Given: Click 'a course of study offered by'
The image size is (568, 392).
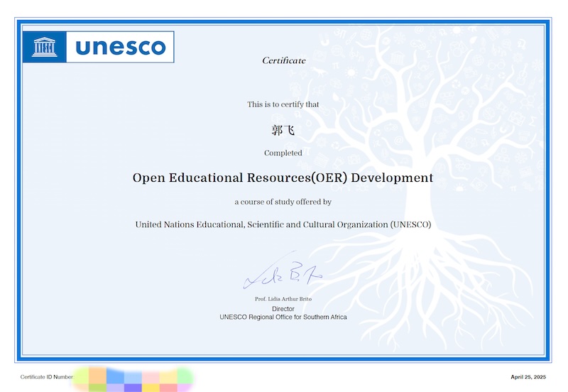Looking at the screenshot, I should click(283, 202).
